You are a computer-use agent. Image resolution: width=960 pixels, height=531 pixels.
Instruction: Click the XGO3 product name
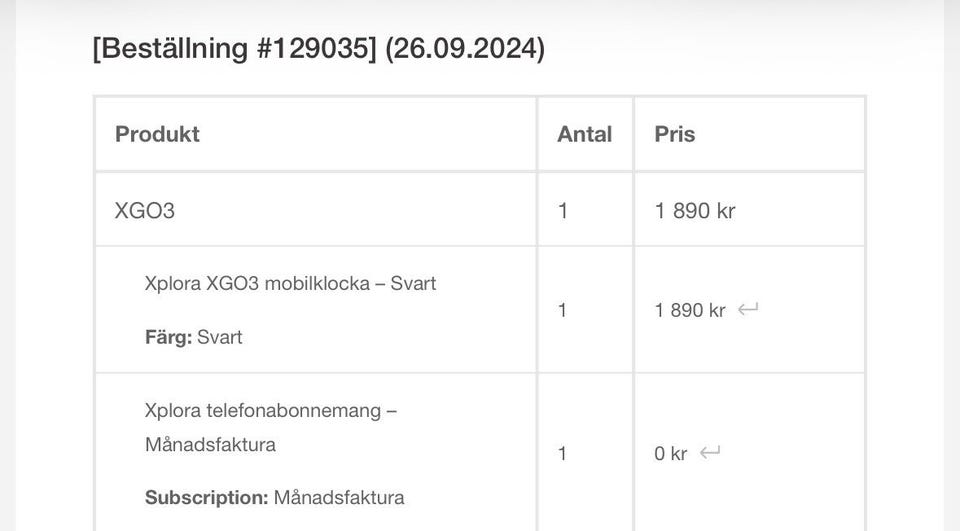tap(145, 210)
